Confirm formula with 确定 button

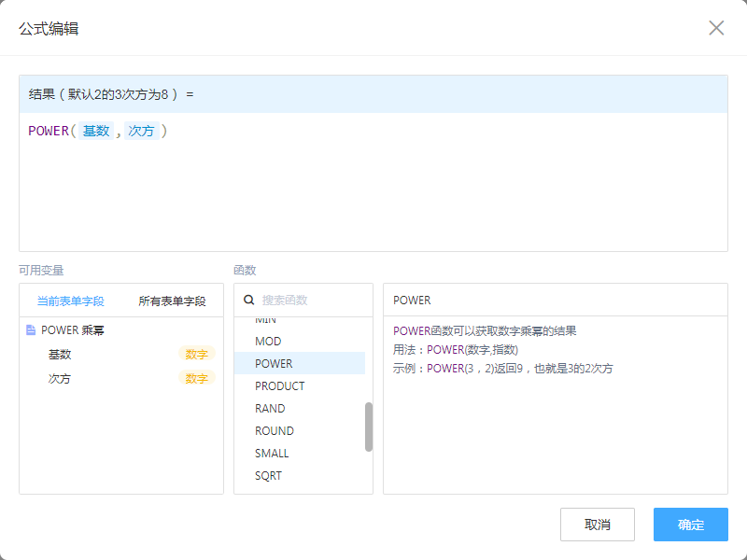click(690, 525)
